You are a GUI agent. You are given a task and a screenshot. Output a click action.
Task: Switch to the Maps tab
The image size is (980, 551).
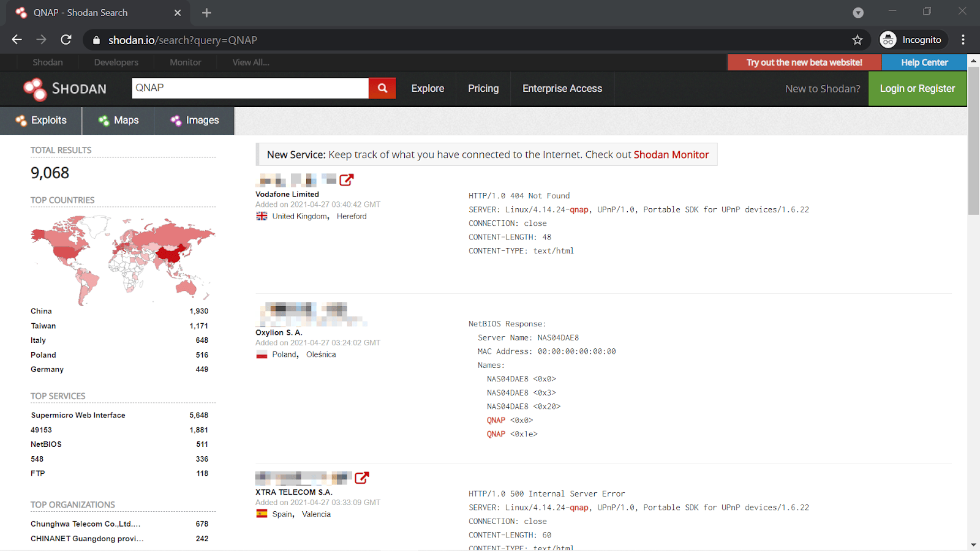118,121
